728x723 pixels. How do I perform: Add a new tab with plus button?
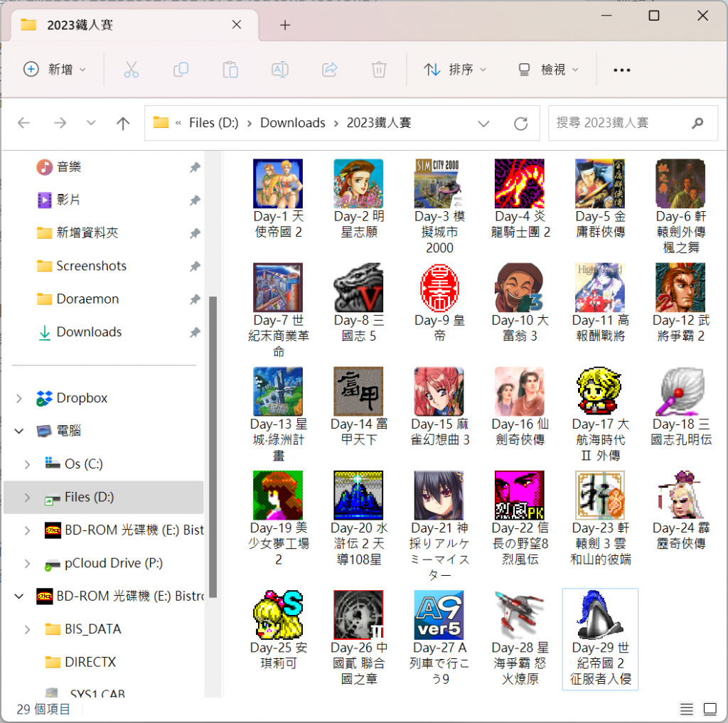tap(285, 25)
